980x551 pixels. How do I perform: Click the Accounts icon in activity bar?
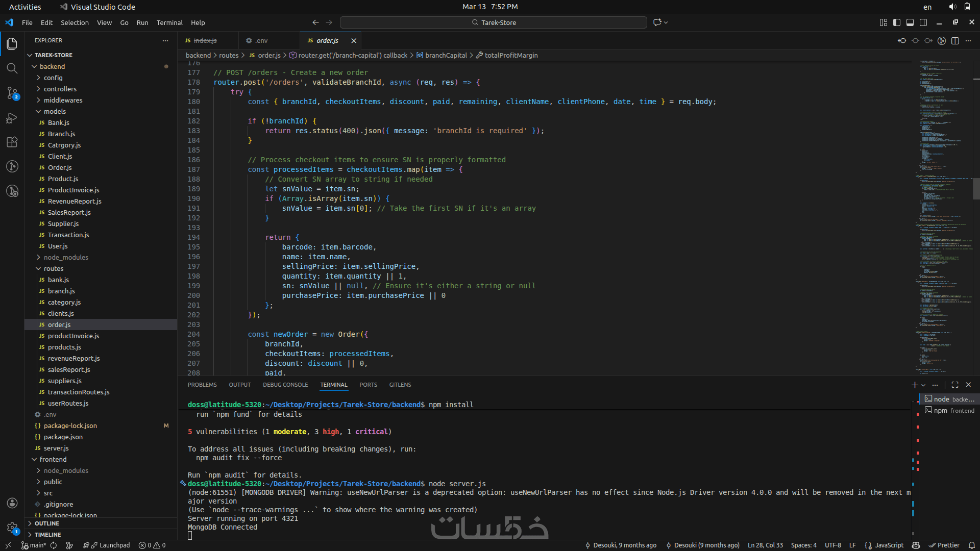(12, 503)
